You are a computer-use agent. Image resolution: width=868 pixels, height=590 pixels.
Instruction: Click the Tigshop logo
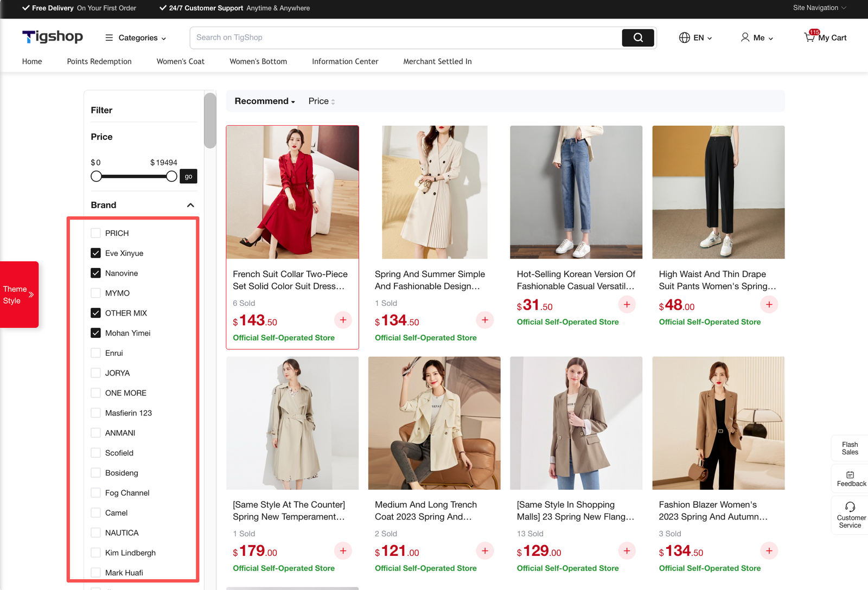(x=53, y=37)
